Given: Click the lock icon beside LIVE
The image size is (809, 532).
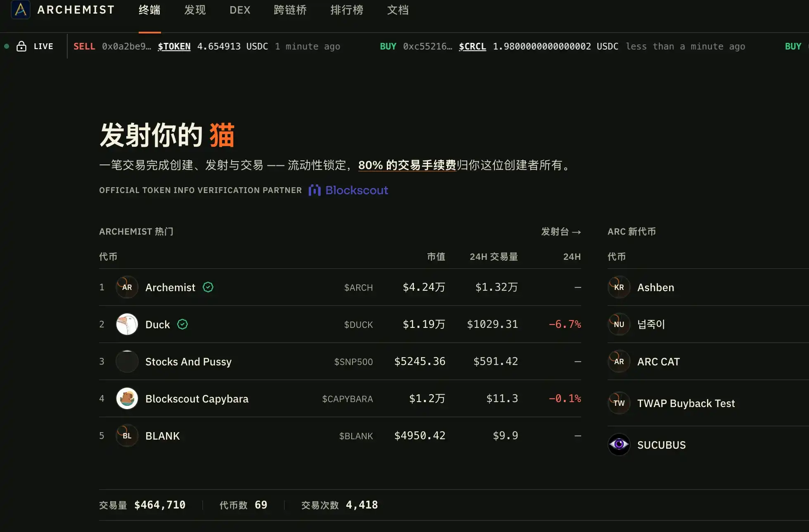Looking at the screenshot, I should [21, 46].
